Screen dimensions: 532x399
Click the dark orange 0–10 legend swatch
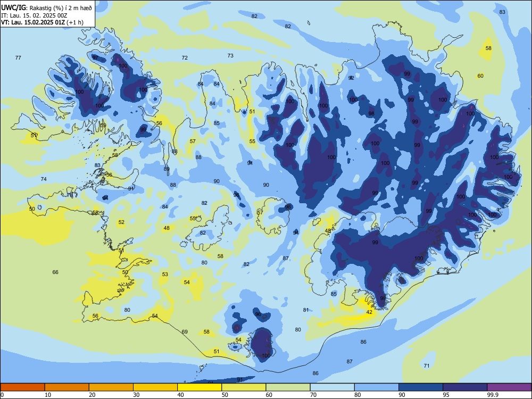pos(22,387)
